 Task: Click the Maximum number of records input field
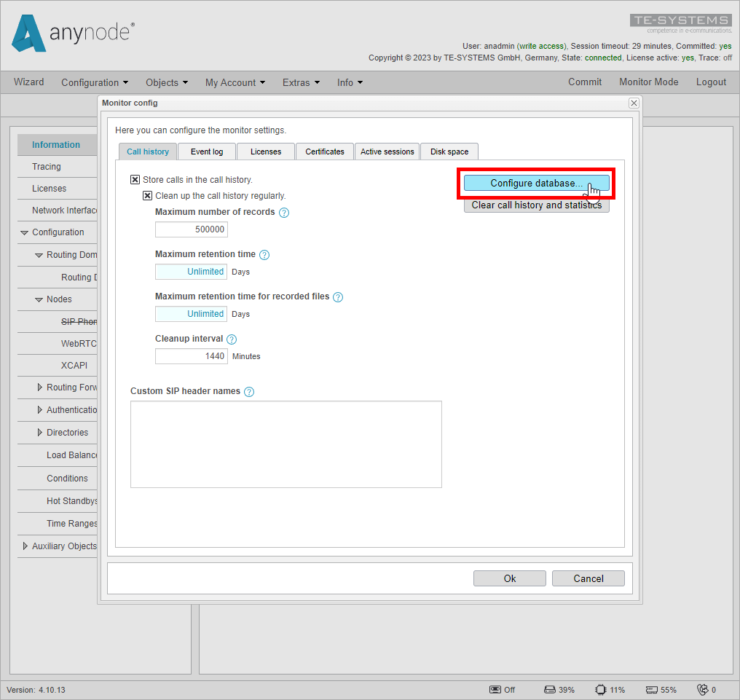(x=191, y=229)
